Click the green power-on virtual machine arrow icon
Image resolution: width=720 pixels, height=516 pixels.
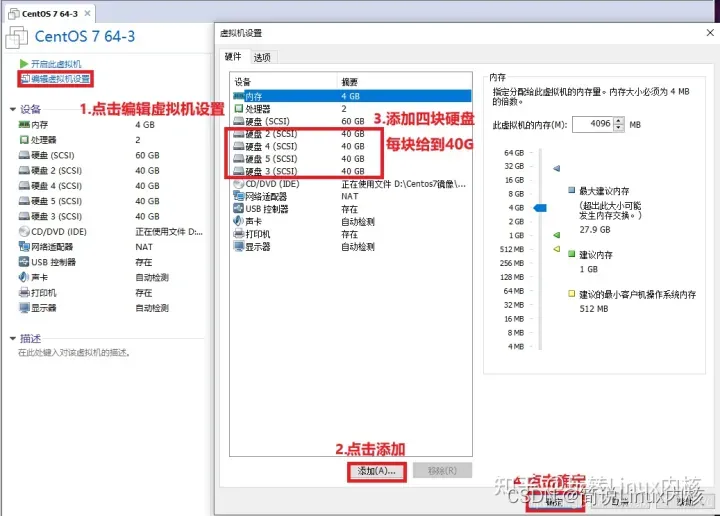(x=24, y=63)
